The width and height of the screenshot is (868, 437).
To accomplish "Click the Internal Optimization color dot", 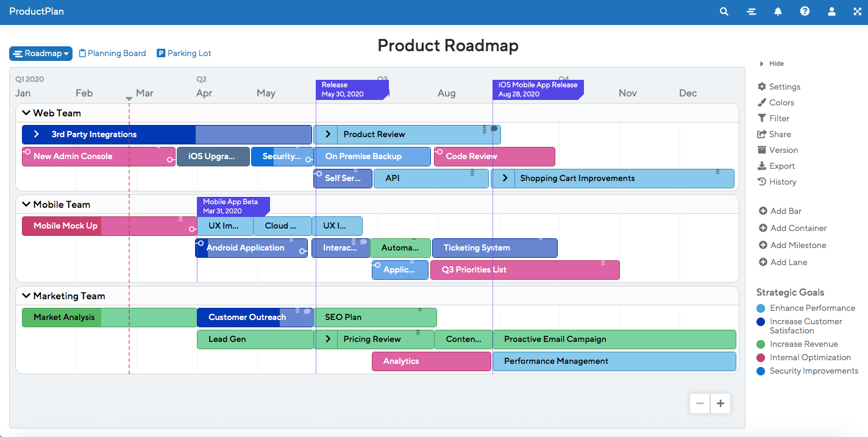I will [x=761, y=358].
